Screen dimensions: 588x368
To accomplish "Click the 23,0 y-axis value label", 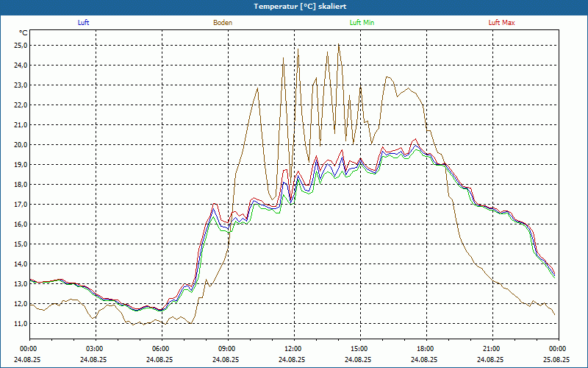I will [21, 85].
